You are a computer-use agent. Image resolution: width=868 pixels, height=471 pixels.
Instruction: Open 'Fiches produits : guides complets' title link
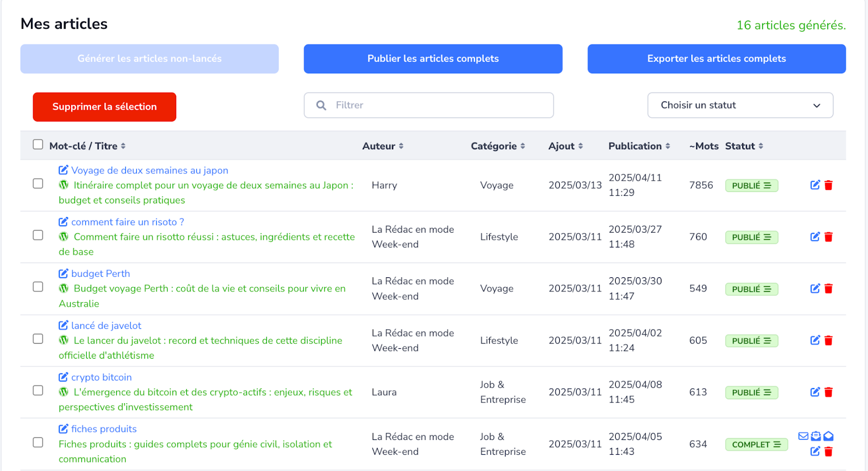point(195,451)
